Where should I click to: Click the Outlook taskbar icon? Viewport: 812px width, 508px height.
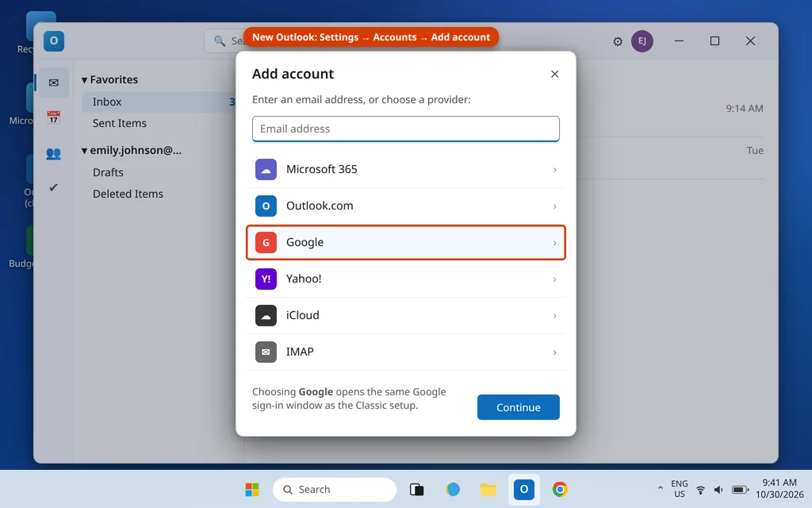524,489
